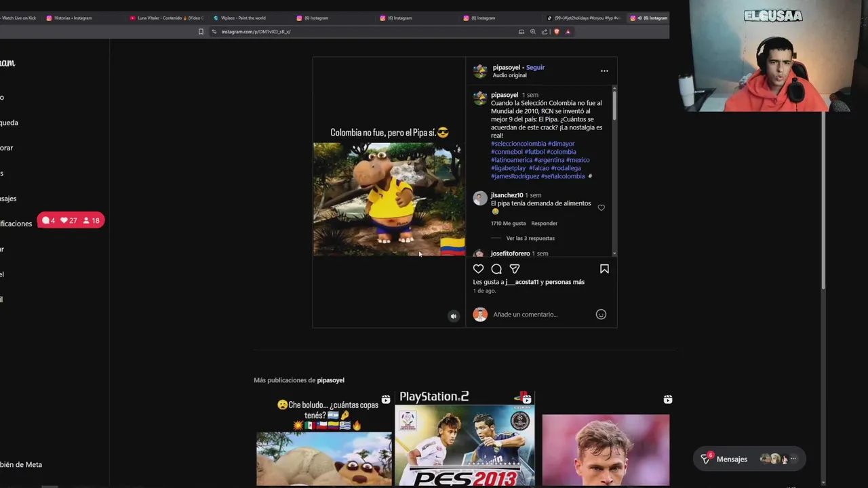Open the Mensajes floating button
Image resolution: width=868 pixels, height=488 pixels.
click(750, 459)
